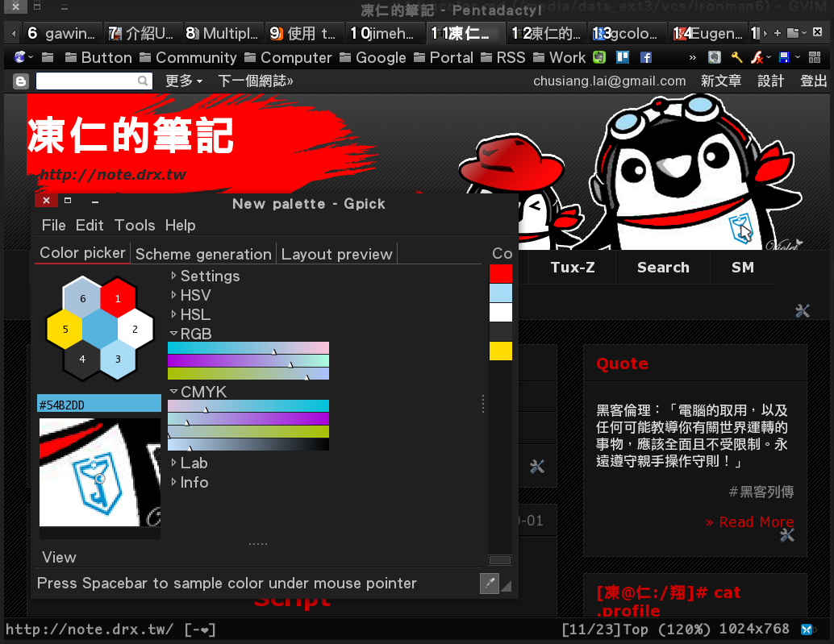The height and width of the screenshot is (644, 834).
Task: Click the extensions grid icon at toolbar's end
Action: pos(815,57)
